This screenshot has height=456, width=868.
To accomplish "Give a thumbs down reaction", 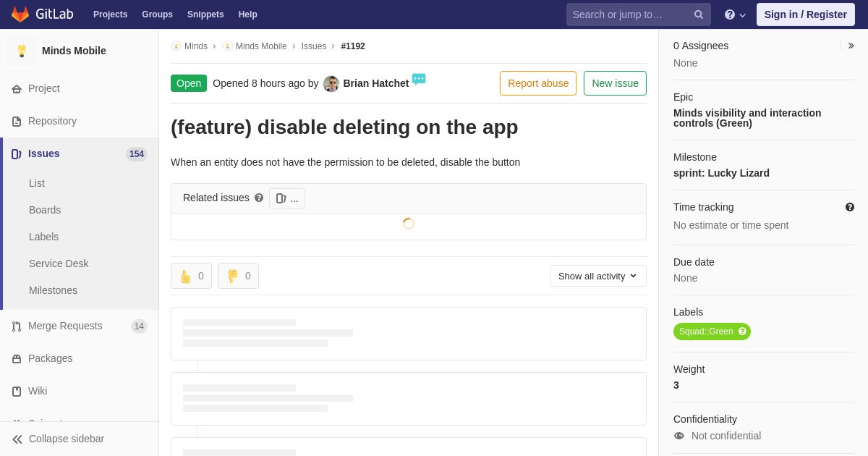I will pos(238,276).
